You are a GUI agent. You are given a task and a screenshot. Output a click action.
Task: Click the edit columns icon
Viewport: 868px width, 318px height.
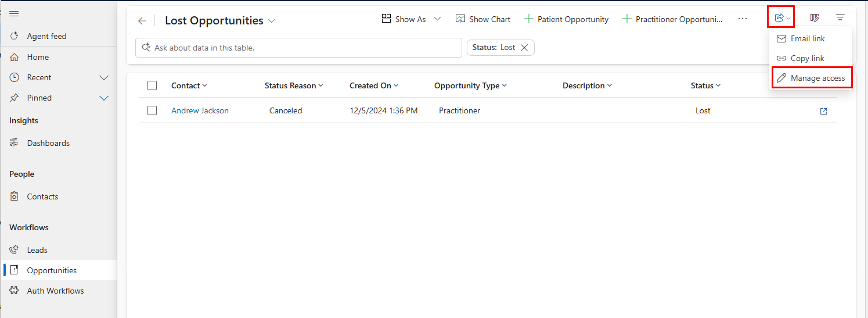815,18
